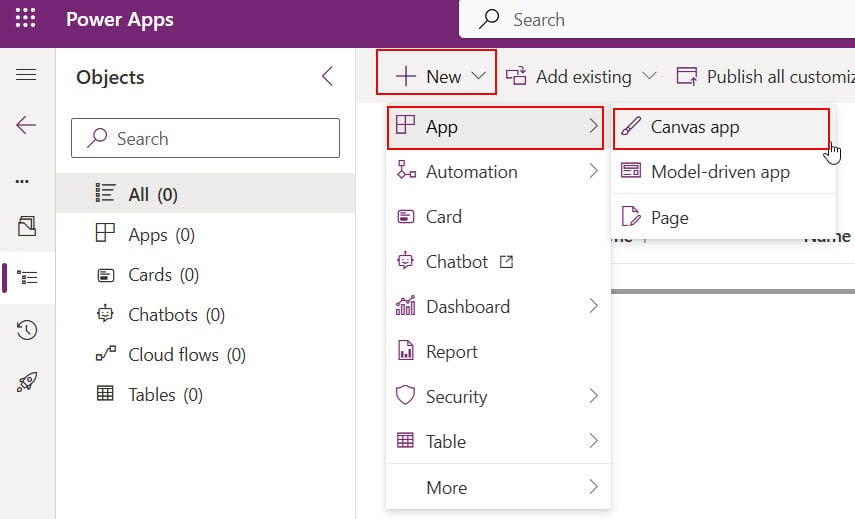The image size is (855, 519).
Task: Open the Pipelines rocket icon
Action: (x=27, y=382)
